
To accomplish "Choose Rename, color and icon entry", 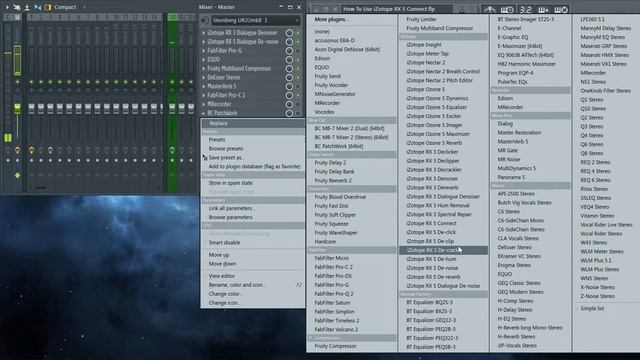I will [237, 285].
